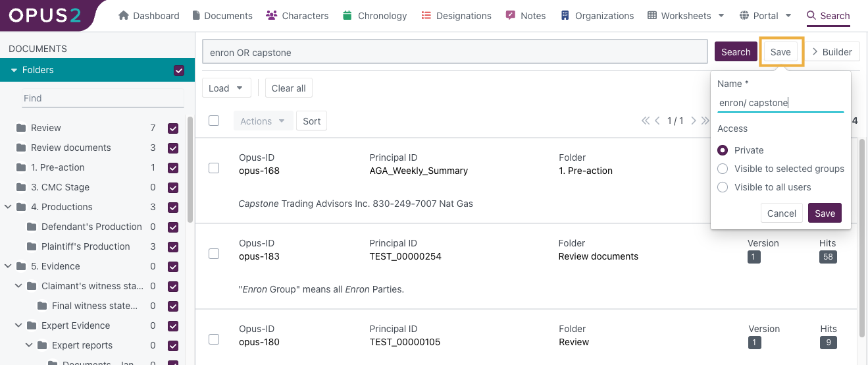
Task: Click the OPUS2 logo
Action: pos(45,15)
